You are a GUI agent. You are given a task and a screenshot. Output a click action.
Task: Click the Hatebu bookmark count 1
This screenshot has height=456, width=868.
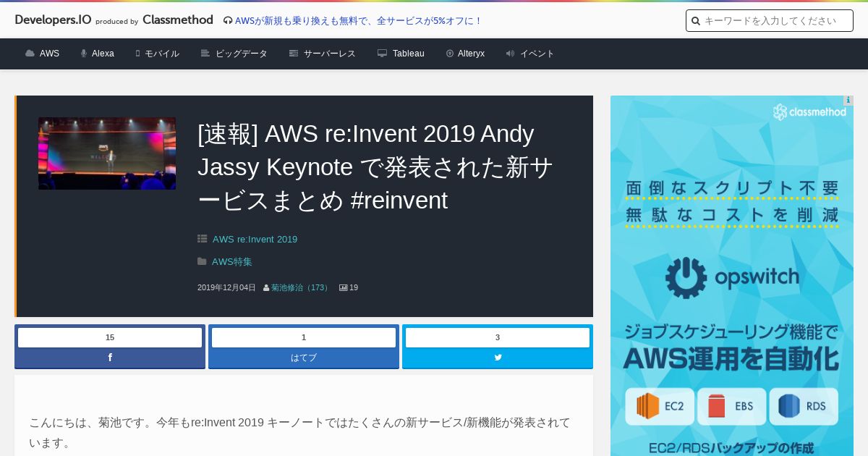pyautogui.click(x=304, y=337)
